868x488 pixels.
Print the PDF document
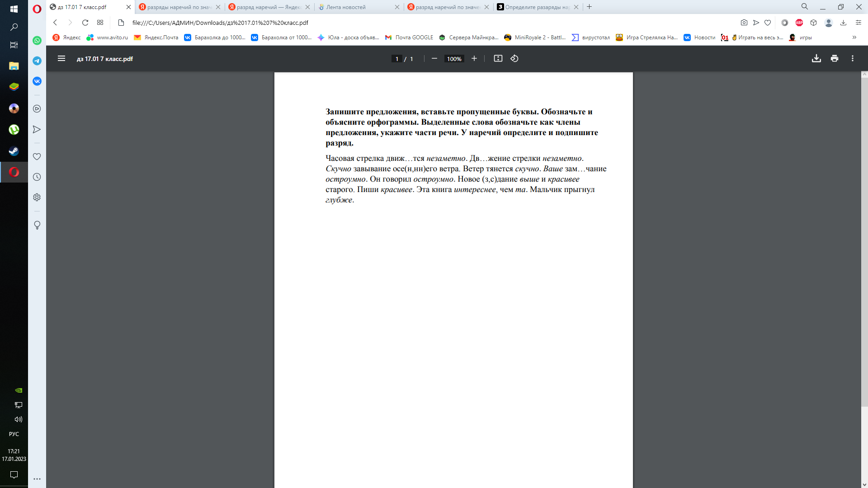pyautogui.click(x=834, y=58)
